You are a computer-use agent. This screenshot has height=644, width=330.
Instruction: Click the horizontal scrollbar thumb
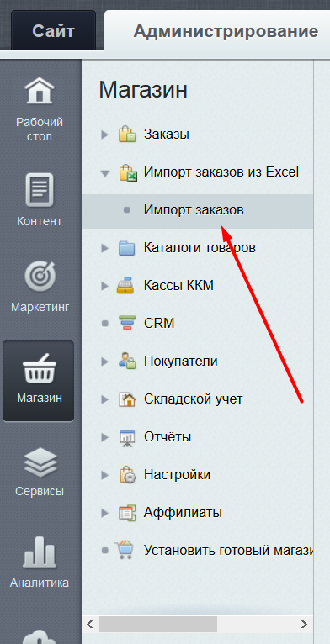[157, 625]
